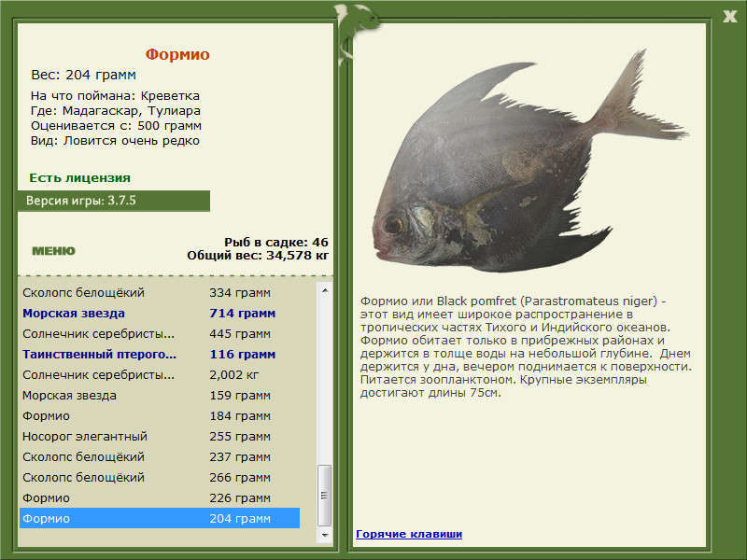Select Таинственный птерого... 116 грамм row
The image size is (747, 560).
160,355
